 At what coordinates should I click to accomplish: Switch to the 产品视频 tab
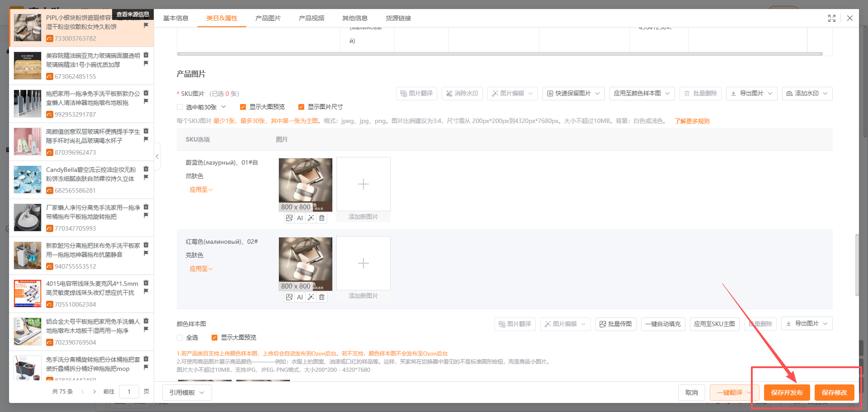311,18
